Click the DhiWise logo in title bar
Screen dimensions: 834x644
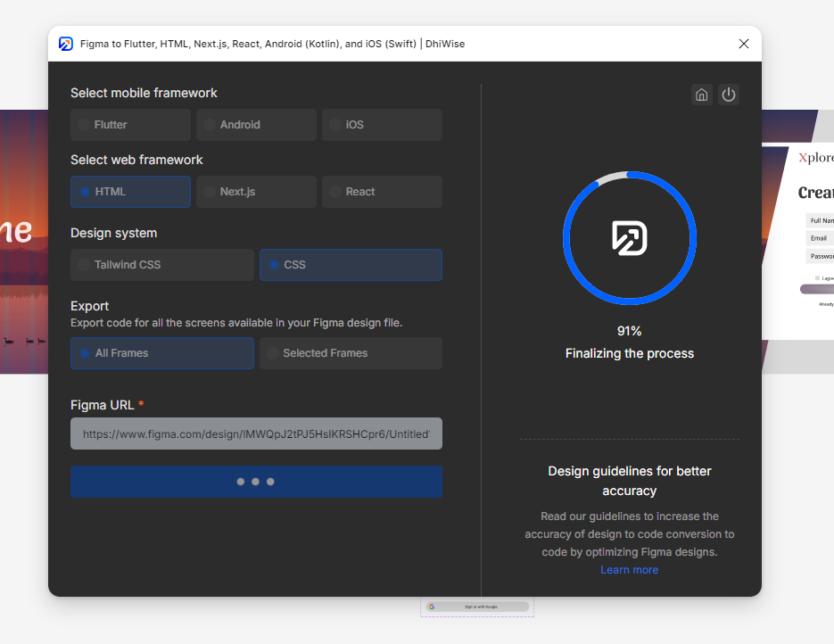66,44
